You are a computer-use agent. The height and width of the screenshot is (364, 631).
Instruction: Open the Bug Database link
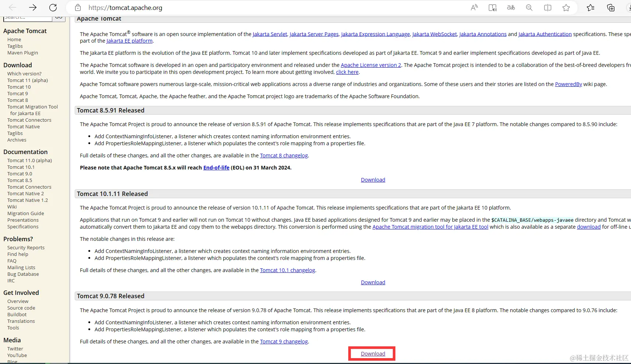click(23, 274)
